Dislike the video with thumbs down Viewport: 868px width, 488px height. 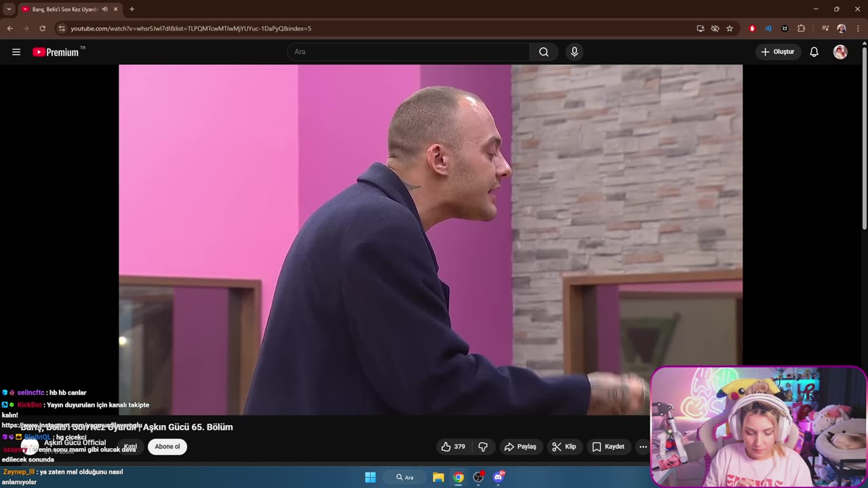483,447
